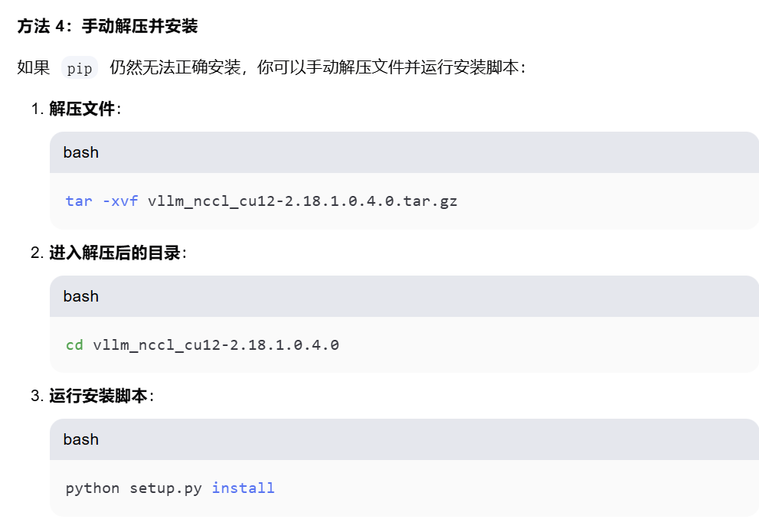Viewport: 759px width, 532px height.
Task: Click the "解压文件" step title
Action: click(x=82, y=109)
